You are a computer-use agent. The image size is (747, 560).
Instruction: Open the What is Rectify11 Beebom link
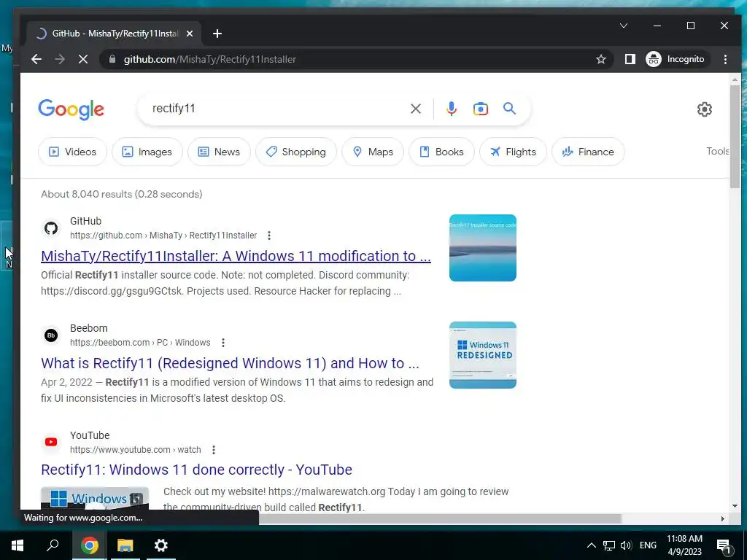point(230,363)
